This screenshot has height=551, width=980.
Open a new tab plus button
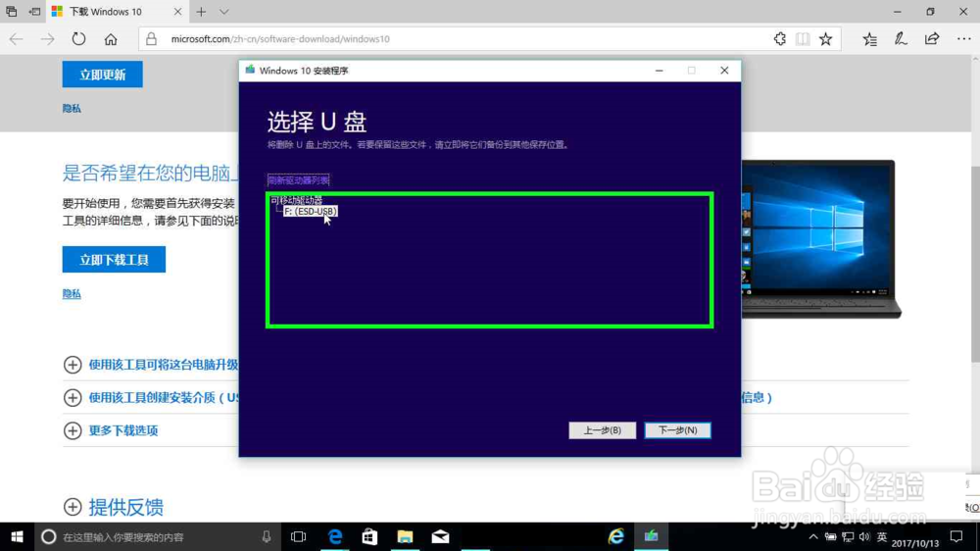(201, 11)
